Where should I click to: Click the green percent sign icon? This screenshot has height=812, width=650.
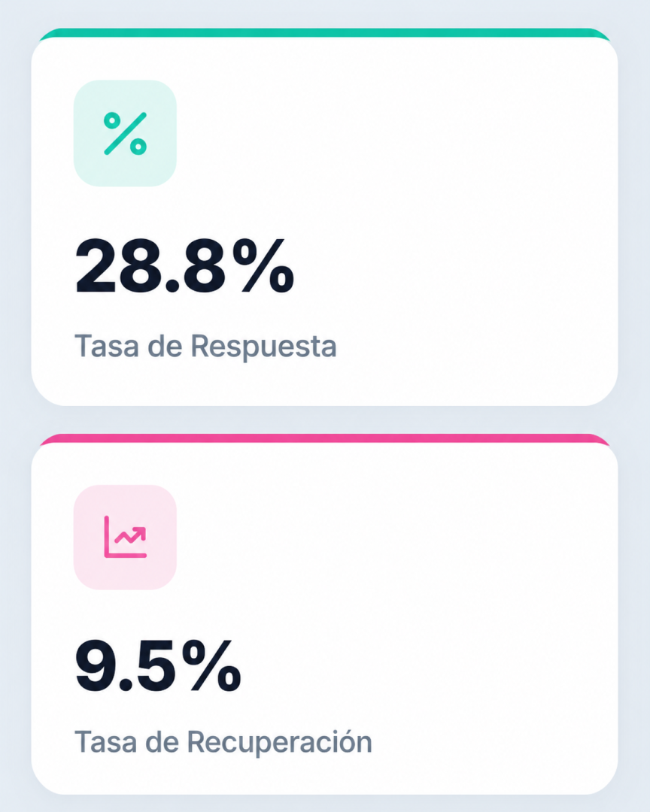coord(126,134)
